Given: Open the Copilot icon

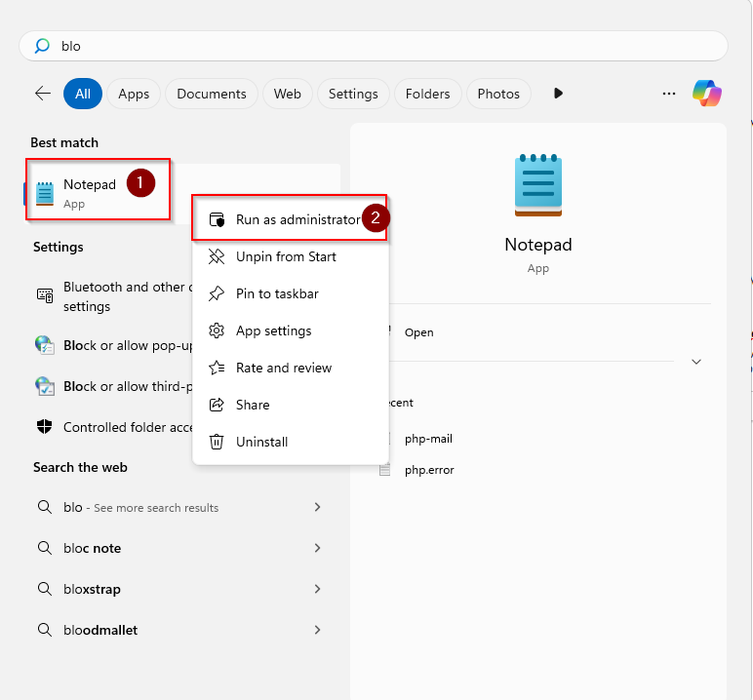Looking at the screenshot, I should click(707, 94).
